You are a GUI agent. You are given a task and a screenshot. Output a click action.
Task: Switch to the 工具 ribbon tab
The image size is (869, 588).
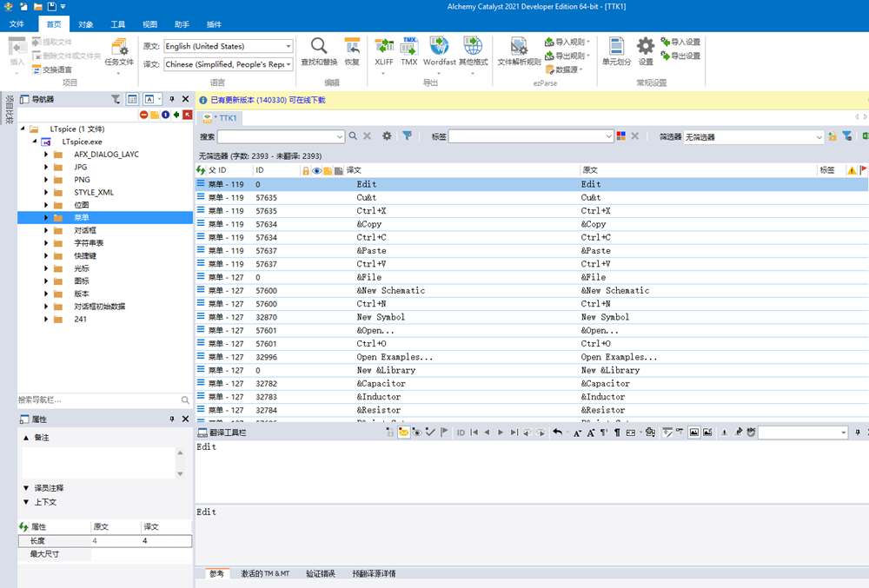(x=117, y=24)
